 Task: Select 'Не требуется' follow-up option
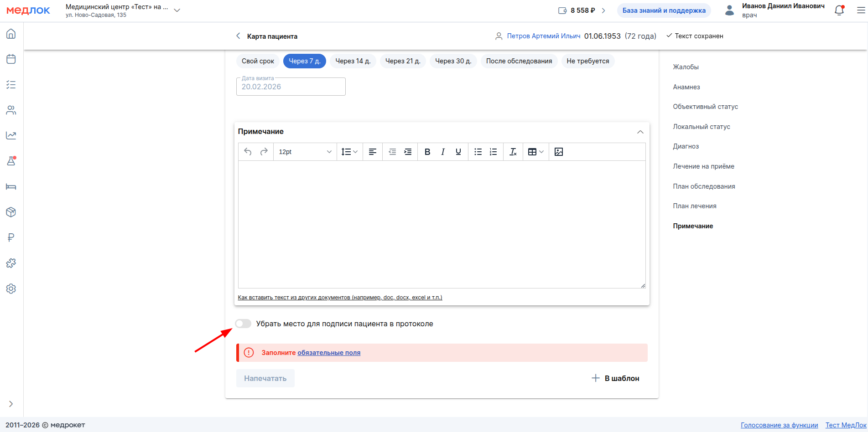click(587, 61)
